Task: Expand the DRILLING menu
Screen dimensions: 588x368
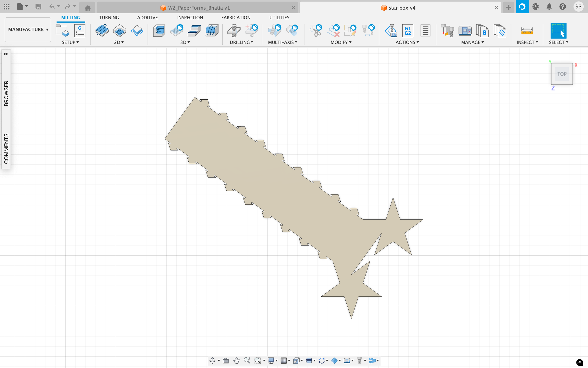Action: pyautogui.click(x=241, y=42)
